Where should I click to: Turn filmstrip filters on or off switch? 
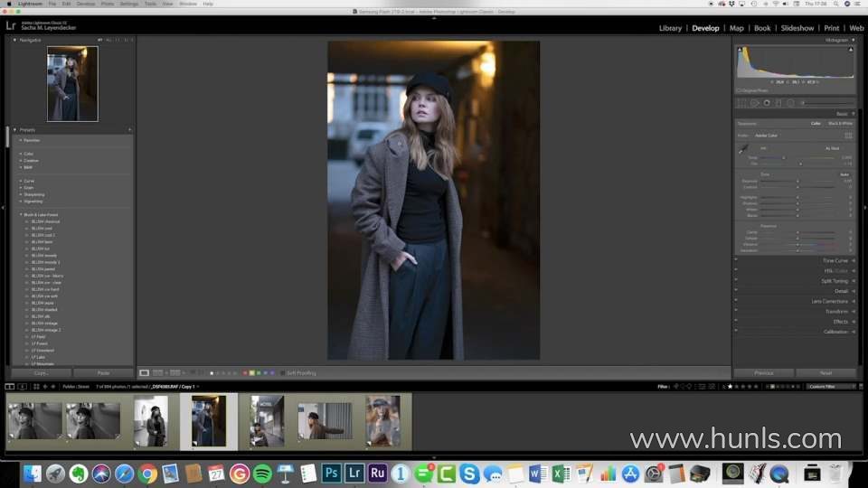tap(861, 386)
